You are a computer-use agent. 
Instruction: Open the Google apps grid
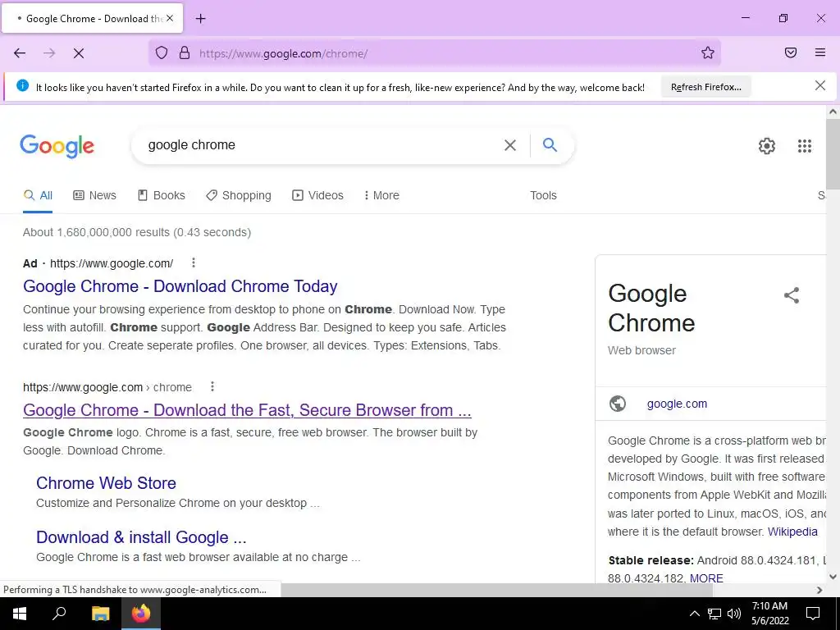[x=805, y=146]
